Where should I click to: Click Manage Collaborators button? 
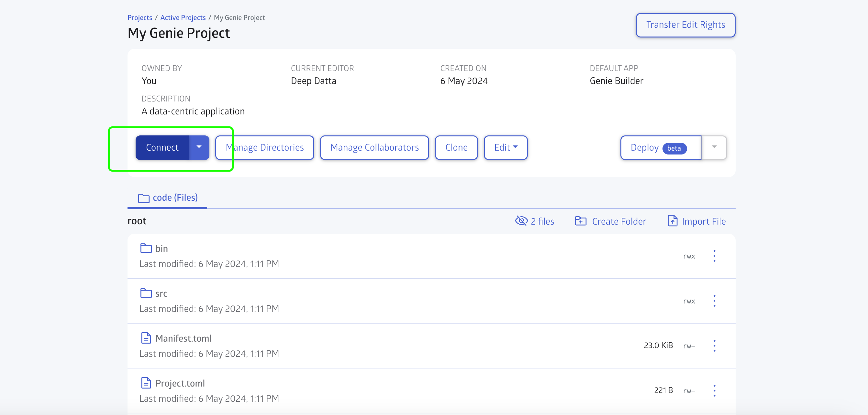pyautogui.click(x=374, y=147)
